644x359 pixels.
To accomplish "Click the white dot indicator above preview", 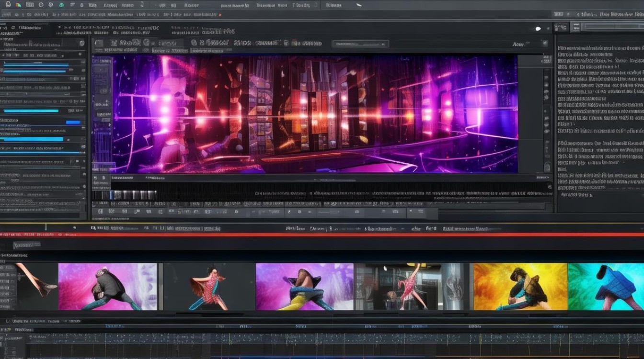I will [538, 29].
